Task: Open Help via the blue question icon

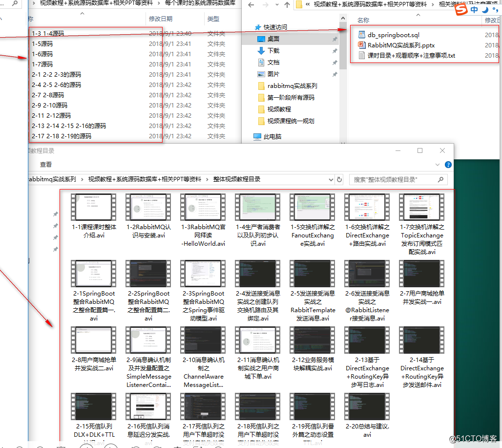Action: tap(448, 165)
